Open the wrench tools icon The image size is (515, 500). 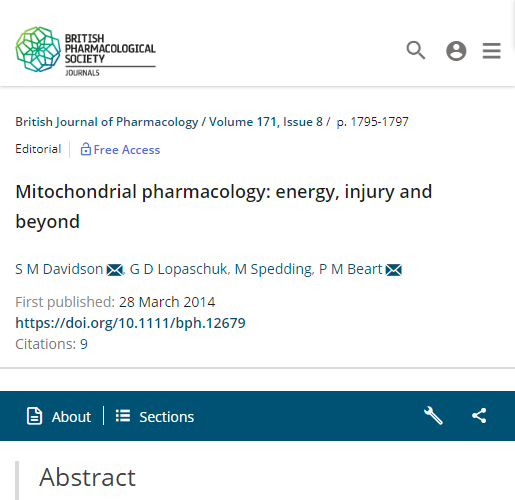point(433,416)
